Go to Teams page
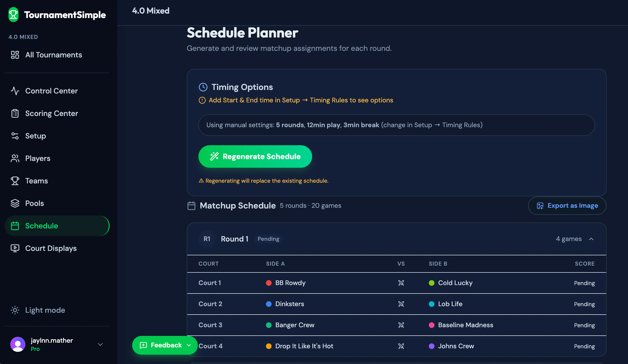This screenshot has height=364, width=628. tap(57, 181)
